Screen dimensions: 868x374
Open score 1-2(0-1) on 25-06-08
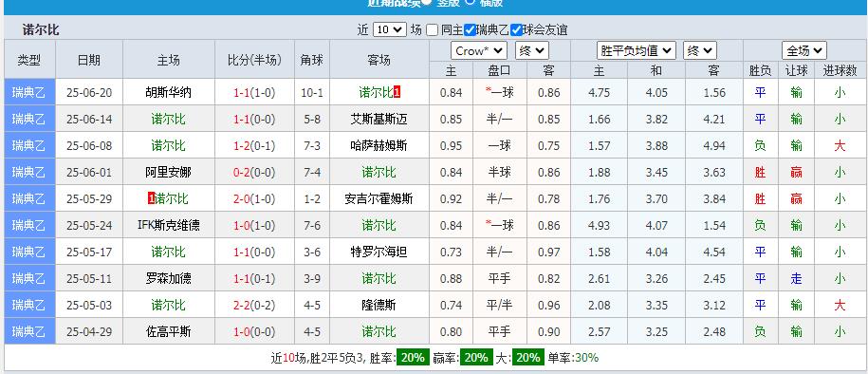click(x=254, y=146)
